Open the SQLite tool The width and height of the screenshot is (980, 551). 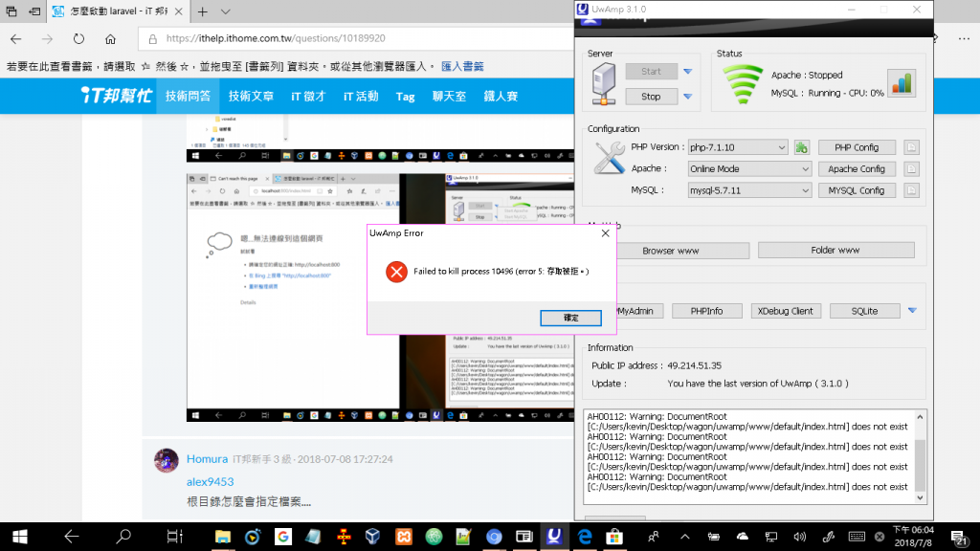(864, 311)
